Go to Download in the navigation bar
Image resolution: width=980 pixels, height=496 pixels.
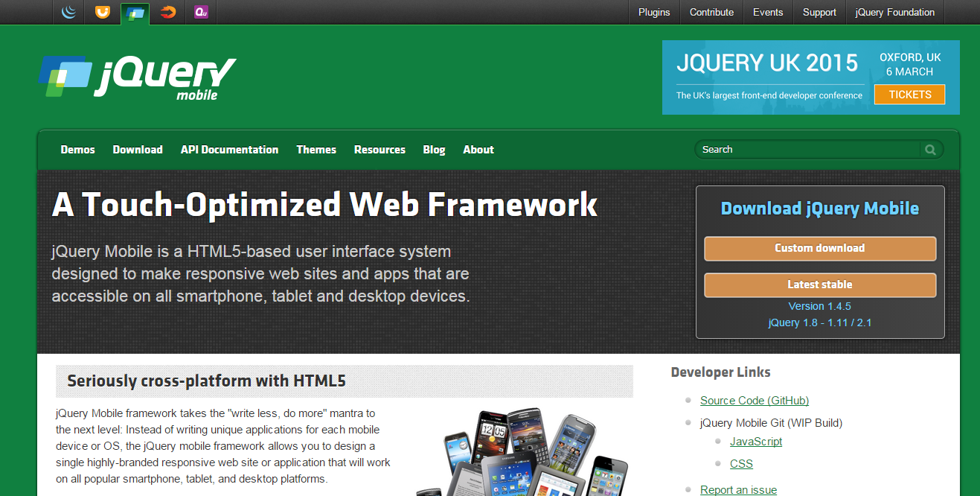[x=138, y=150]
